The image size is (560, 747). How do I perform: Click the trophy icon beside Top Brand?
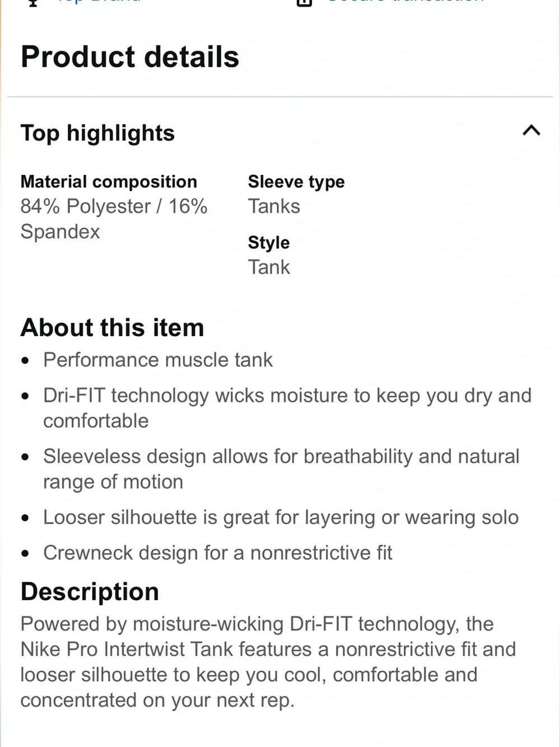(x=33, y=2)
